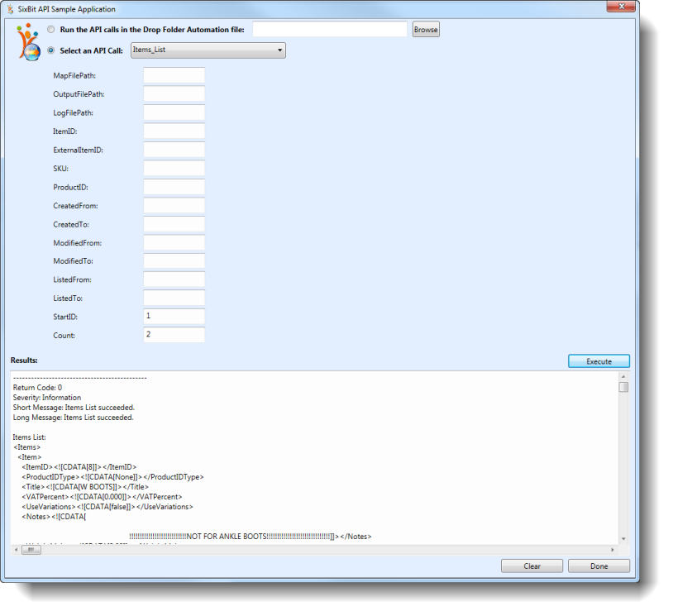Click the results scroll up arrow
673x616 pixels.
pos(623,376)
